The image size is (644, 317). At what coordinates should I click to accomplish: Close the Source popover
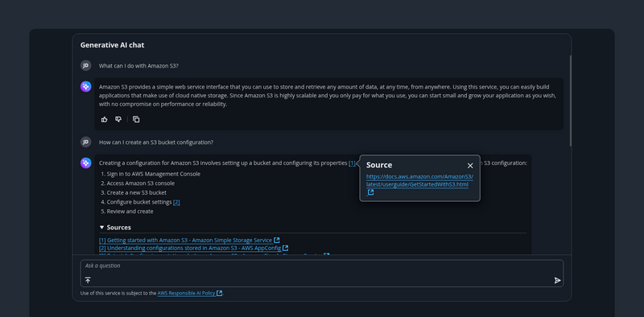tap(470, 166)
